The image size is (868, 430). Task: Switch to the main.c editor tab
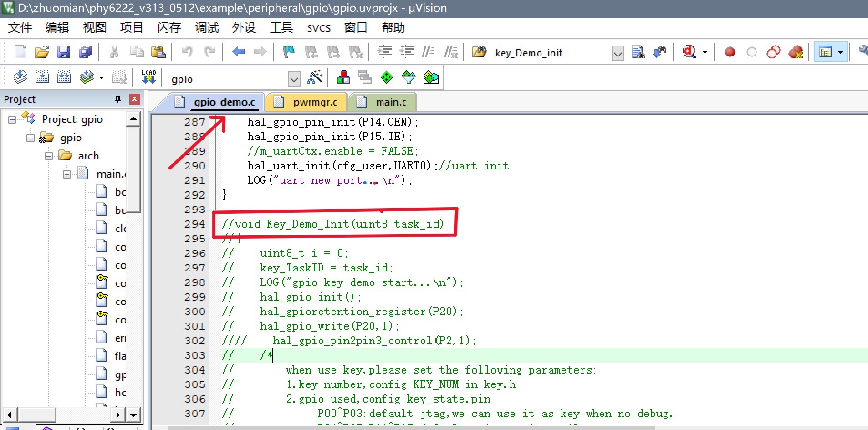[383, 102]
